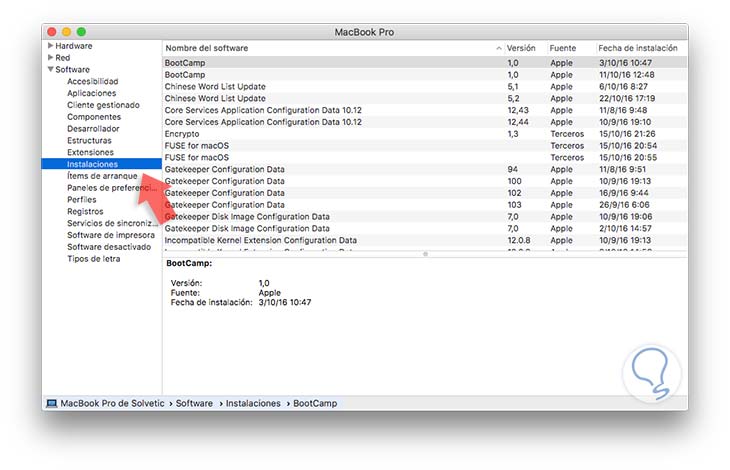Select Gatekeeper Disk Image Data dated 10/9/16
730x470 pixels.
tap(425, 216)
